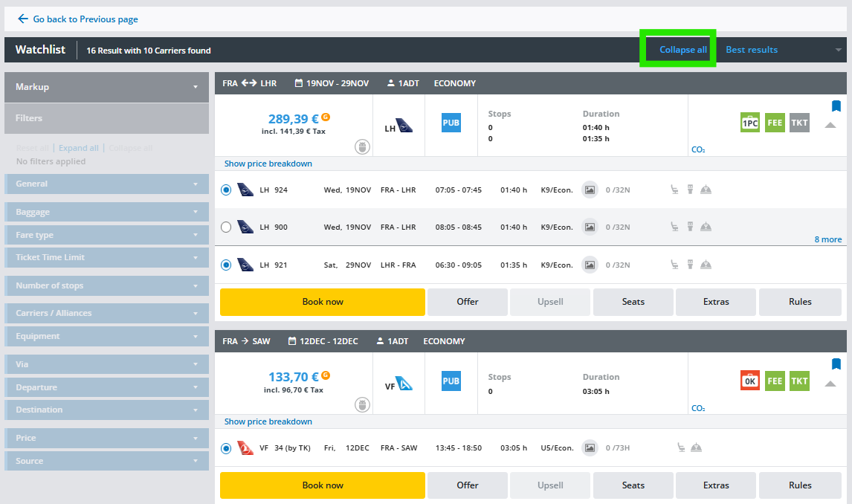Click the green FEE badge on the FRA-SAW offer

pyautogui.click(x=775, y=381)
